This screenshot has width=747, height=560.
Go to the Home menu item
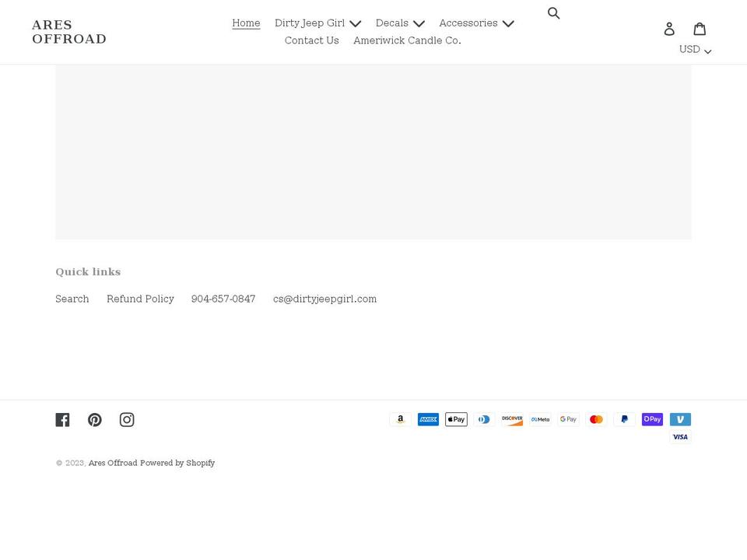(247, 23)
